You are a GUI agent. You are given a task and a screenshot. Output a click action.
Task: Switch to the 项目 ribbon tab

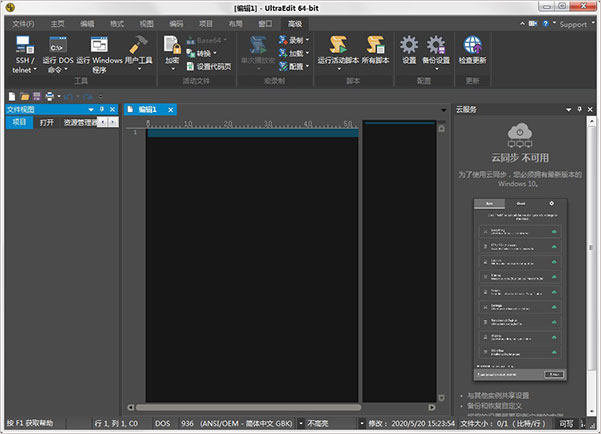click(x=206, y=24)
